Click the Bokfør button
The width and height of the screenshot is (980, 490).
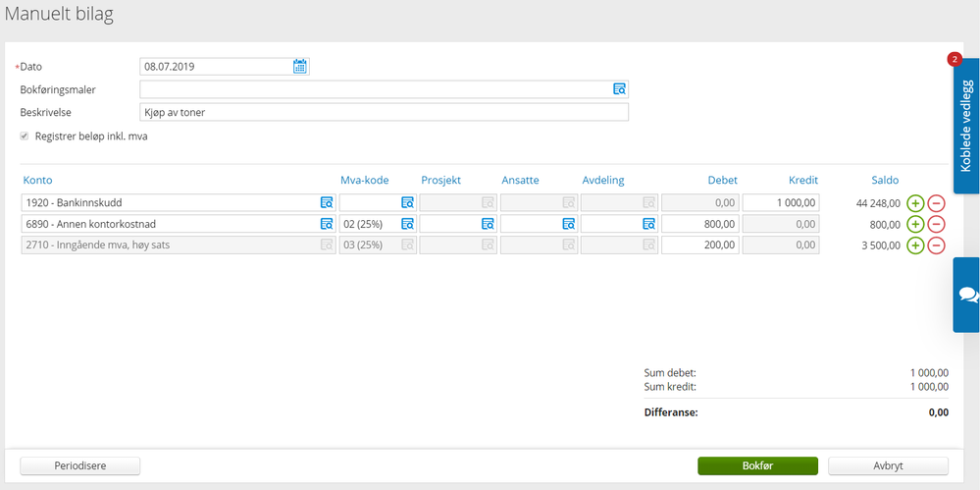click(x=757, y=465)
